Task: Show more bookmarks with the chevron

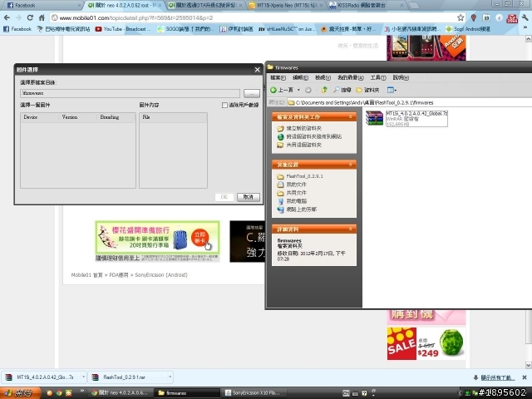Action: (525, 28)
